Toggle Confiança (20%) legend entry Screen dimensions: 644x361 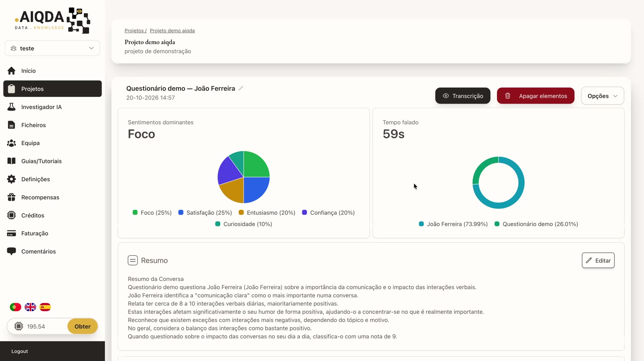click(328, 213)
